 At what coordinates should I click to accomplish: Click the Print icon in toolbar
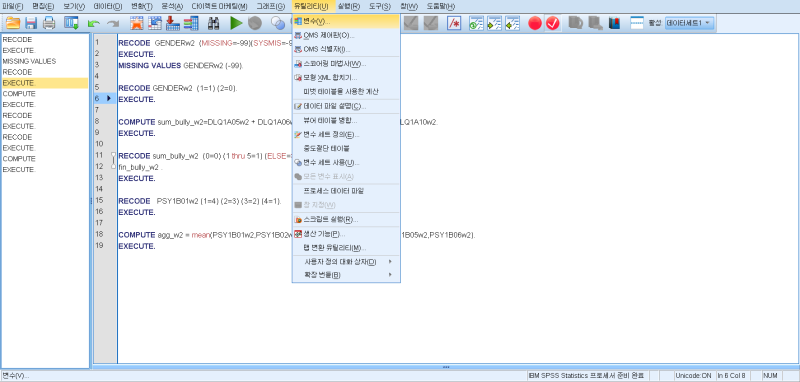[x=49, y=23]
